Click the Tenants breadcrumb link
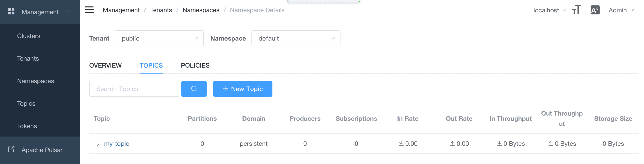The height and width of the screenshot is (164, 644). pyautogui.click(x=161, y=10)
